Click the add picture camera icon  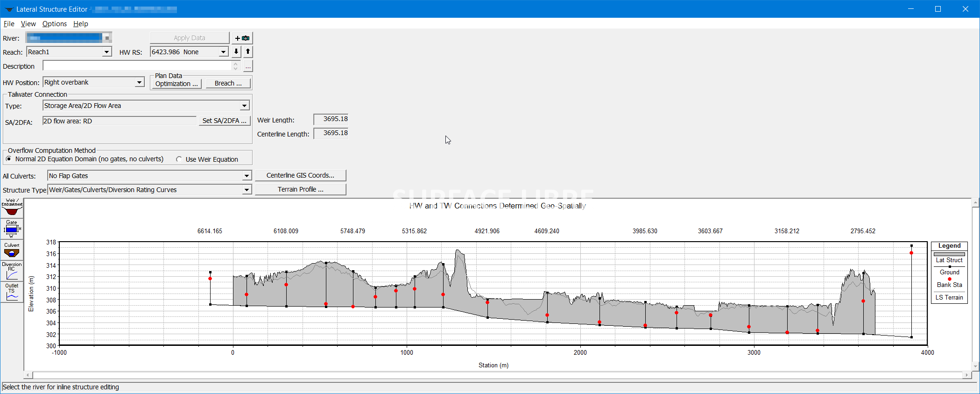point(242,38)
